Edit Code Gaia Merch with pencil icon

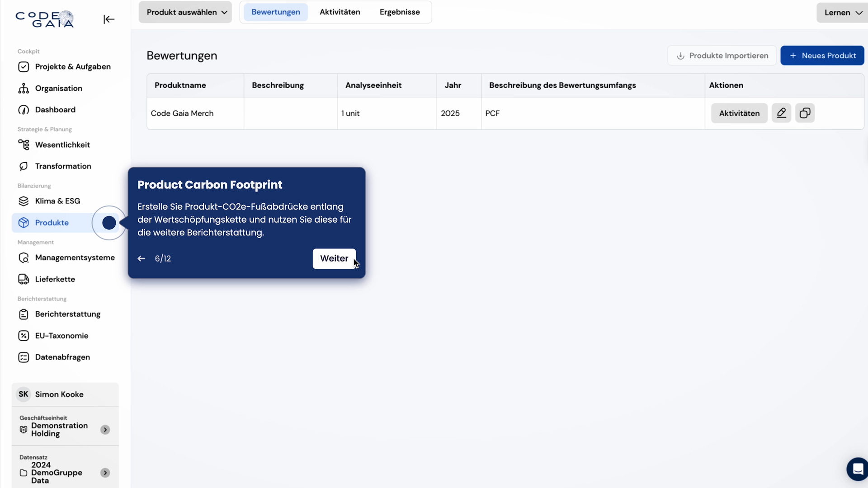point(781,113)
